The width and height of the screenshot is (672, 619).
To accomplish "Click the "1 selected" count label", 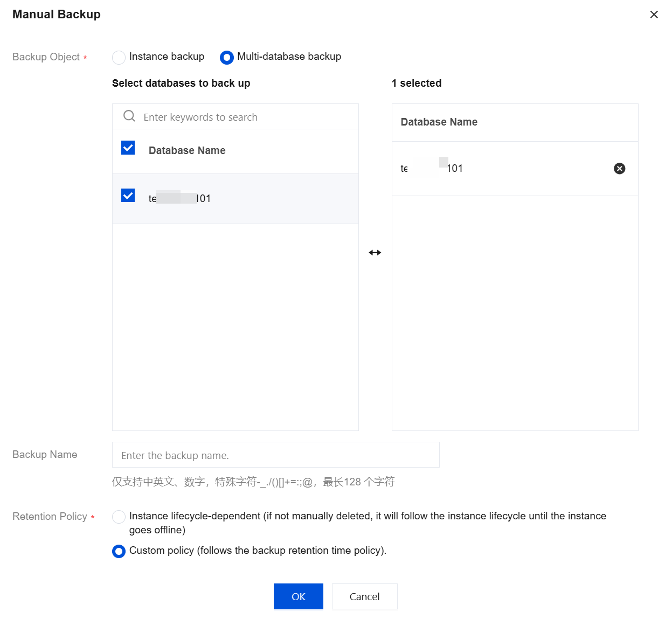I will [417, 84].
